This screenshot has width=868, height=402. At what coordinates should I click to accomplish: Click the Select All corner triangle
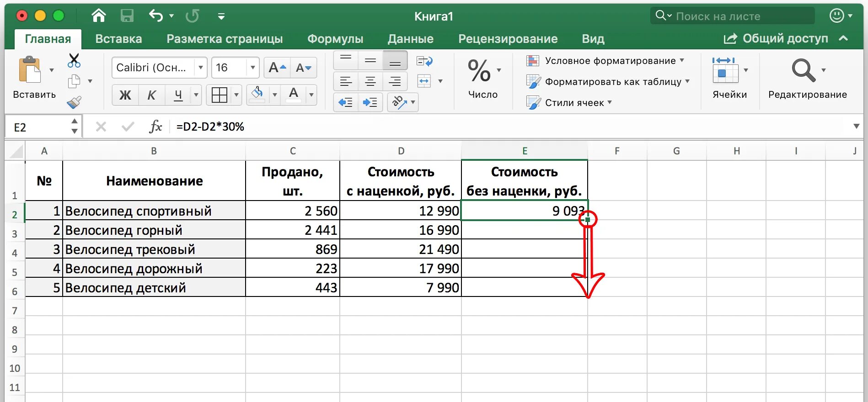tap(15, 151)
